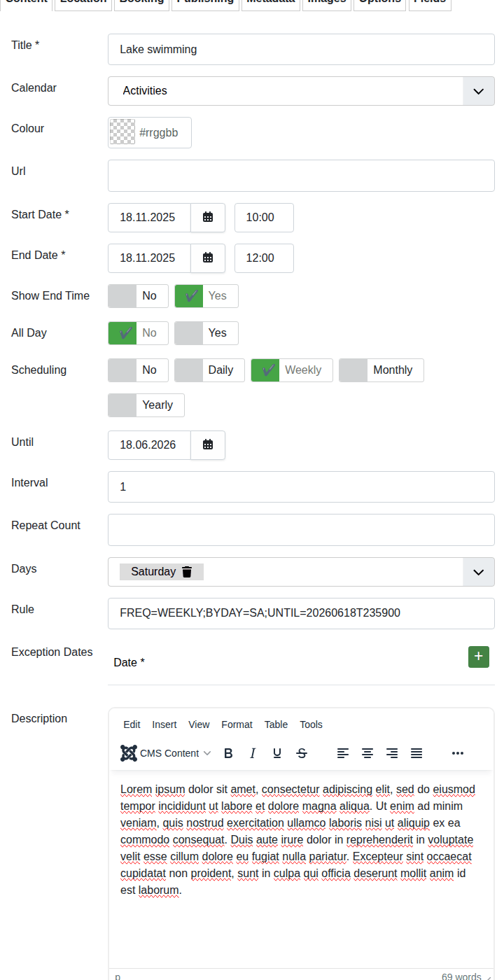
Task: Set All Day to Yes
Action: tap(206, 333)
